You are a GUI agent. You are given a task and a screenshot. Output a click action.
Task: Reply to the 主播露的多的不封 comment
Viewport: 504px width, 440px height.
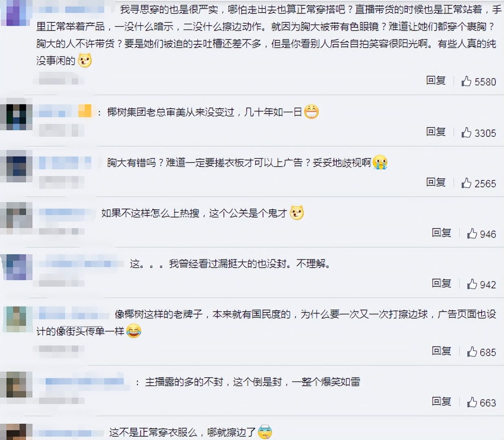441,402
